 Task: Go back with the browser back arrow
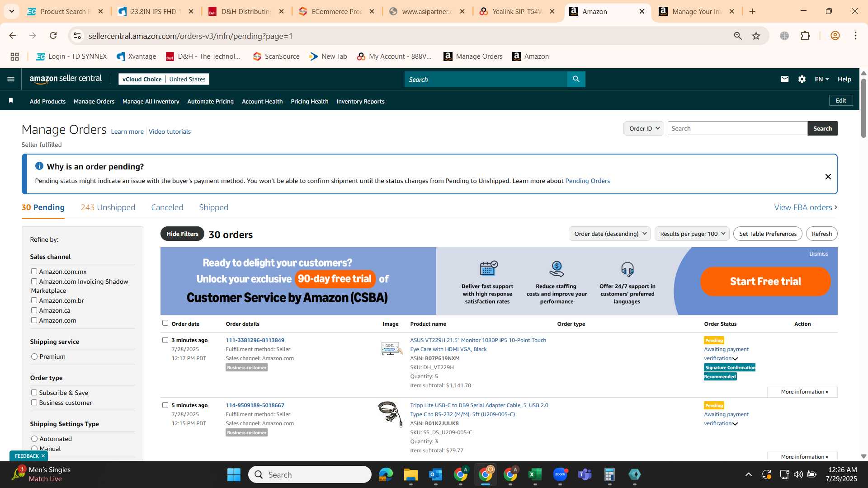coord(13,36)
